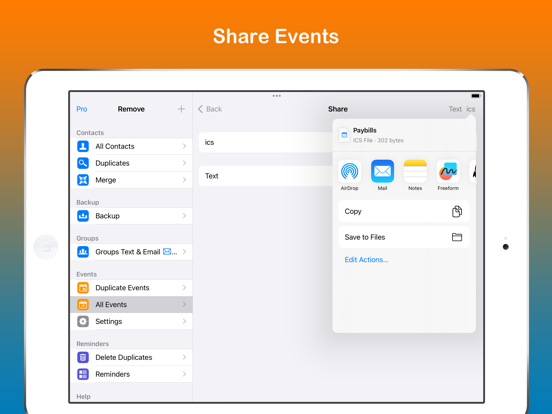Expand Reminders row chevron
This screenshot has height=414, width=552.
[184, 374]
